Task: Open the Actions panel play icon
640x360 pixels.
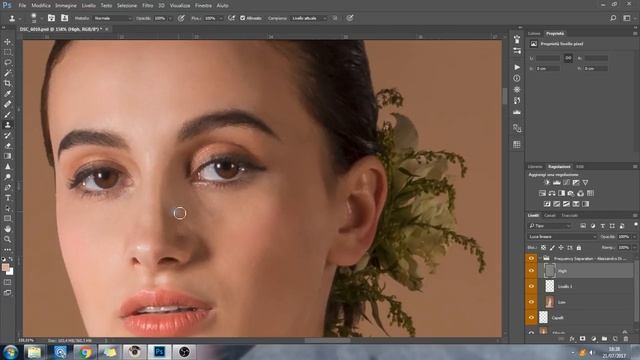Action: [x=517, y=67]
